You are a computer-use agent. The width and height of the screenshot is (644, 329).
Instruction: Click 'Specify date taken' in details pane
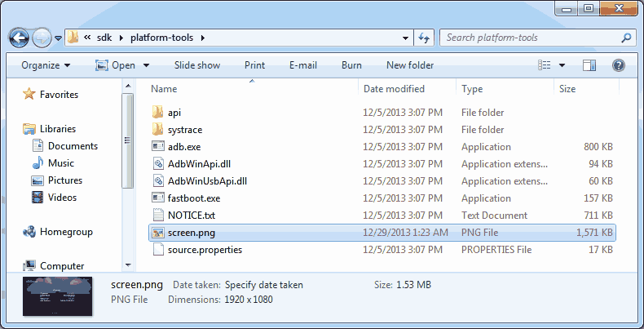coord(264,285)
